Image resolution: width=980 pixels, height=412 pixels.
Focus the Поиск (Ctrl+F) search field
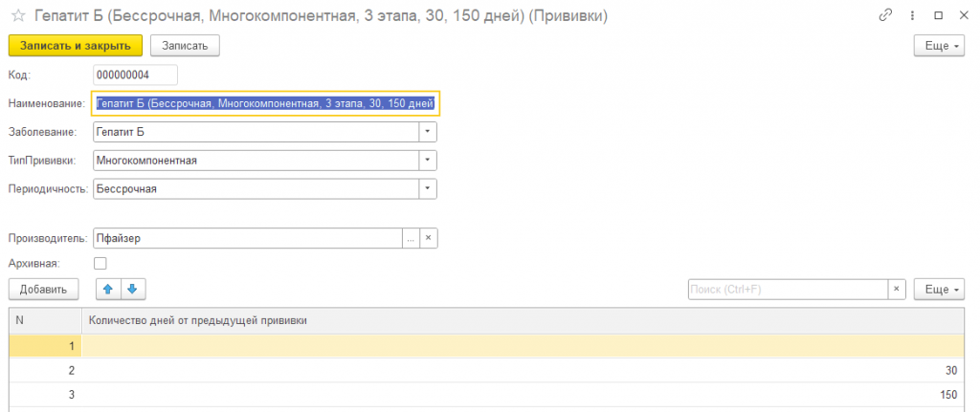pos(789,289)
